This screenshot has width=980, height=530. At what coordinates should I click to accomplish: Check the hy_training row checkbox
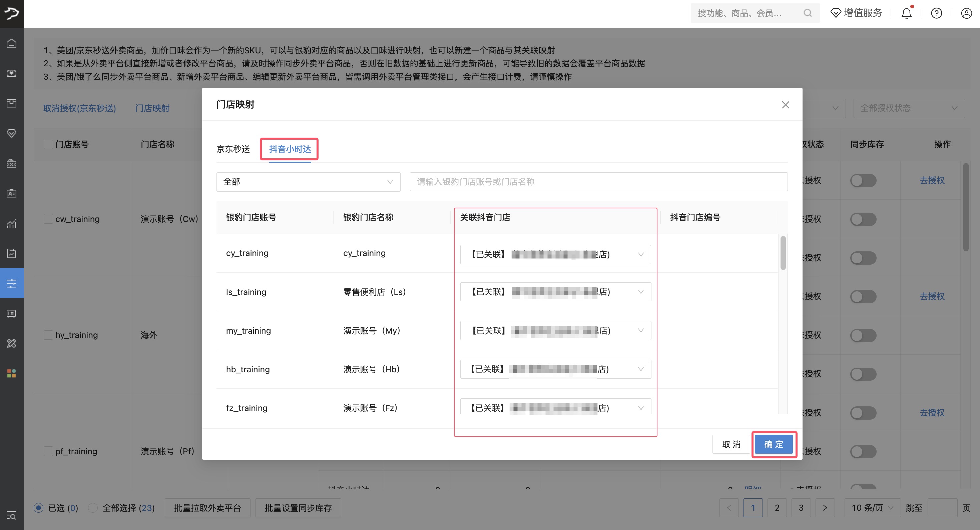pyautogui.click(x=48, y=335)
